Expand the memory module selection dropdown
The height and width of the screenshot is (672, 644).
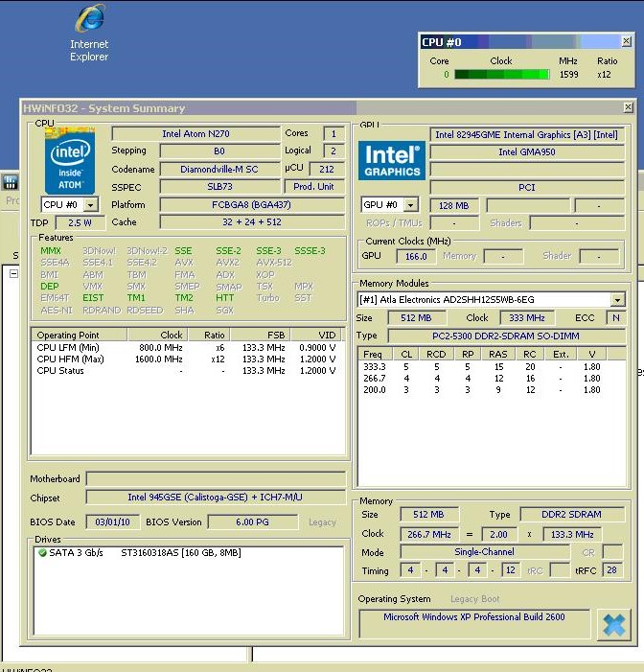click(617, 299)
